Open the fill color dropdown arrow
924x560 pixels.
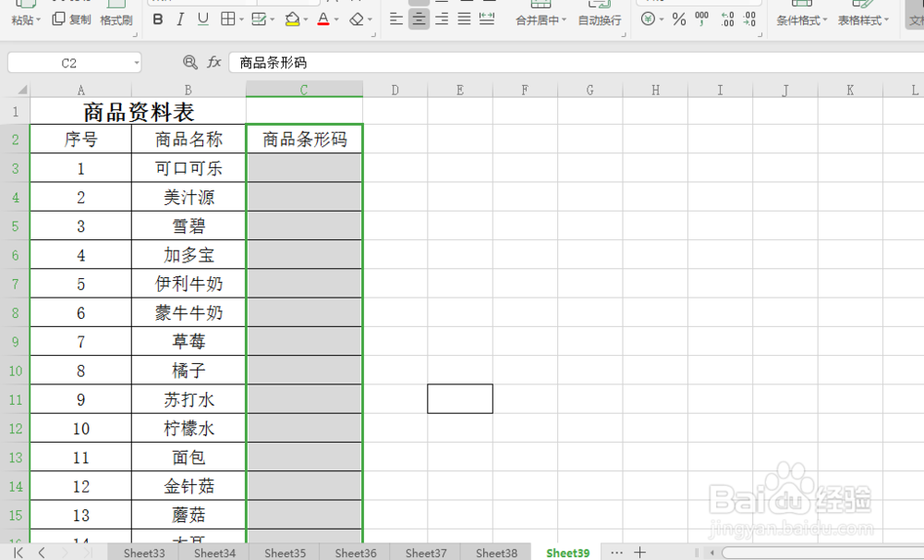(x=305, y=19)
